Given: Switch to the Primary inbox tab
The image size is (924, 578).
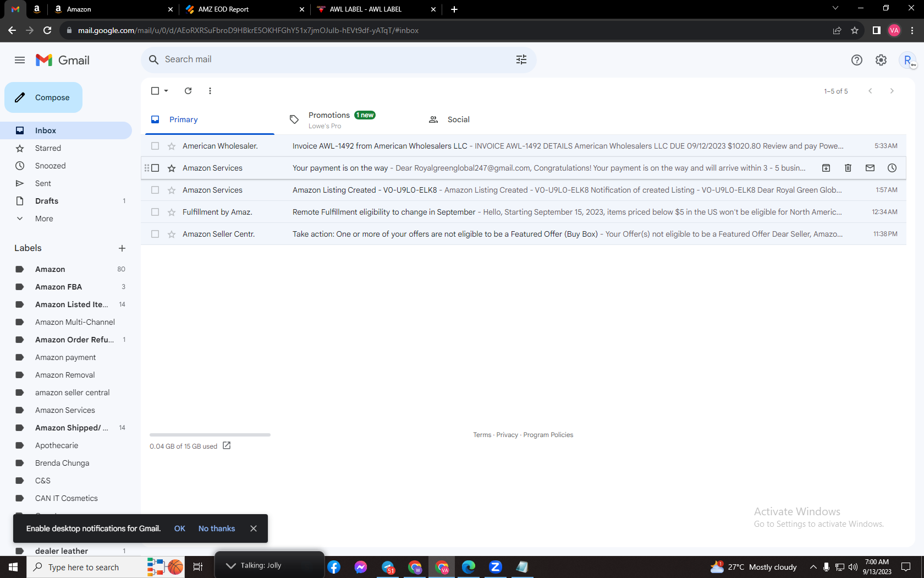Looking at the screenshot, I should 210,119.
